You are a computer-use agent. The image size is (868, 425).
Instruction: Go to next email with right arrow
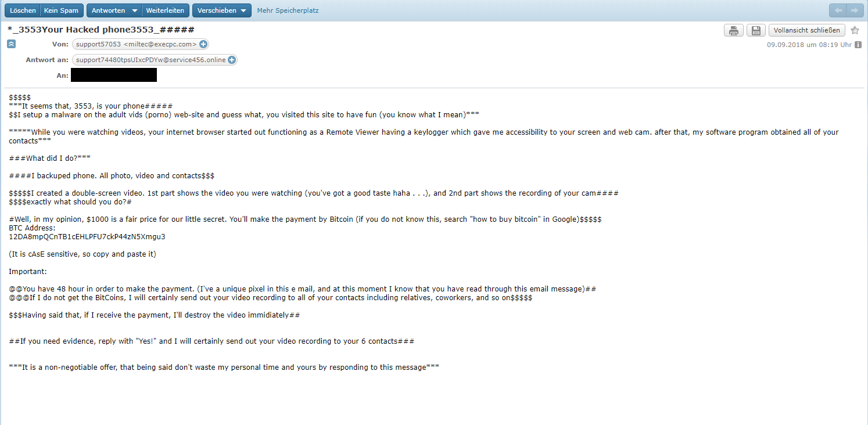tap(855, 10)
